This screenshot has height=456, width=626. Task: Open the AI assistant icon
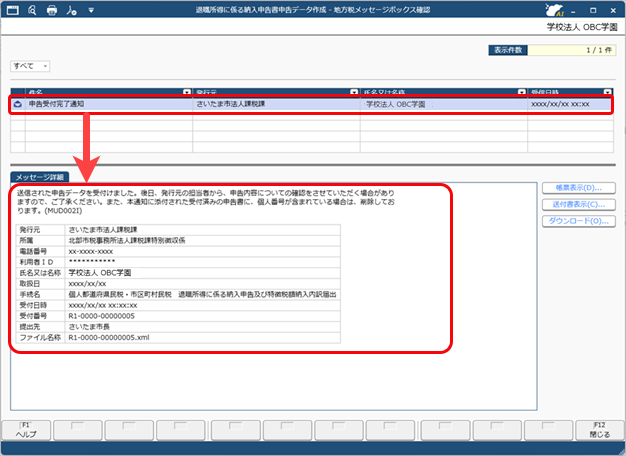(x=555, y=10)
